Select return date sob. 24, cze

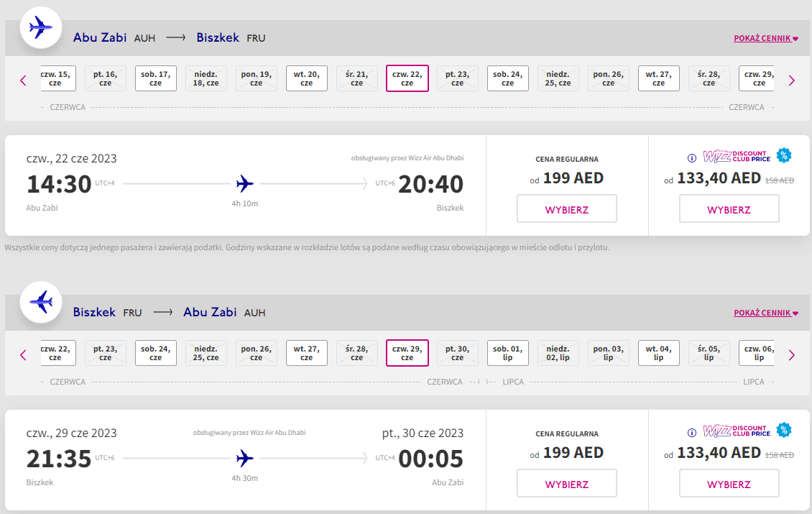pos(156,353)
